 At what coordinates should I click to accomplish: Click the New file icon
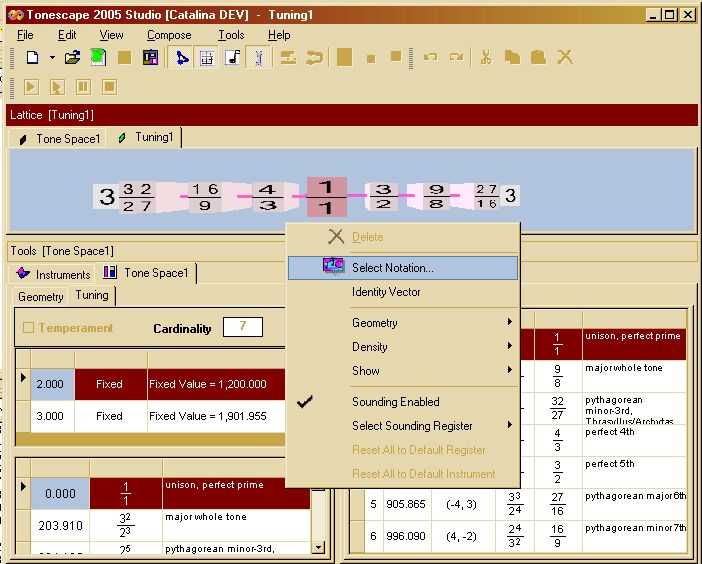[x=32, y=58]
